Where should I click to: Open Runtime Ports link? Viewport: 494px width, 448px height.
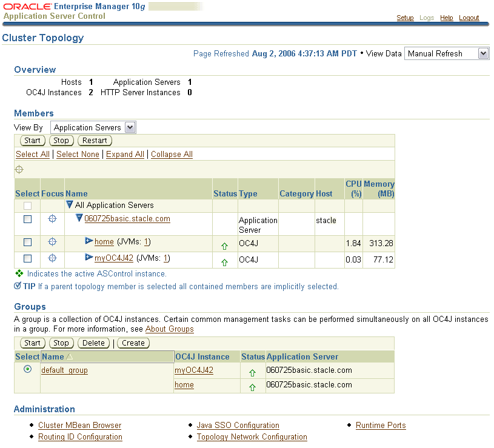(x=381, y=426)
